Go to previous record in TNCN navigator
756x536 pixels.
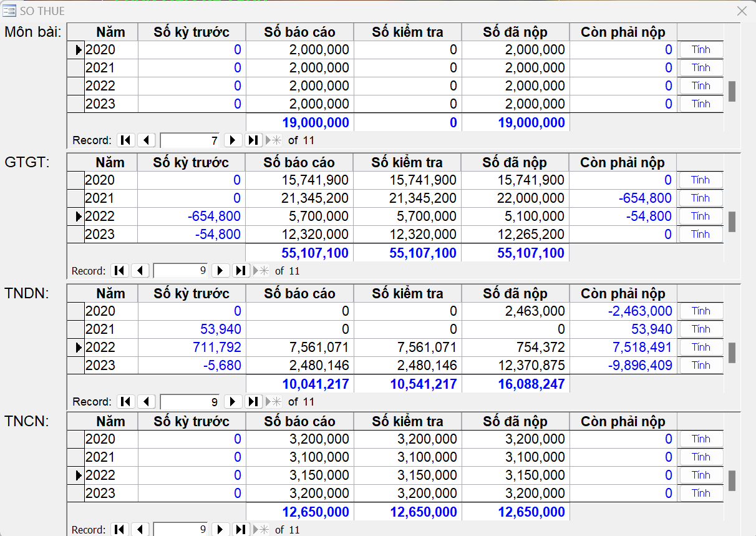[140, 530]
